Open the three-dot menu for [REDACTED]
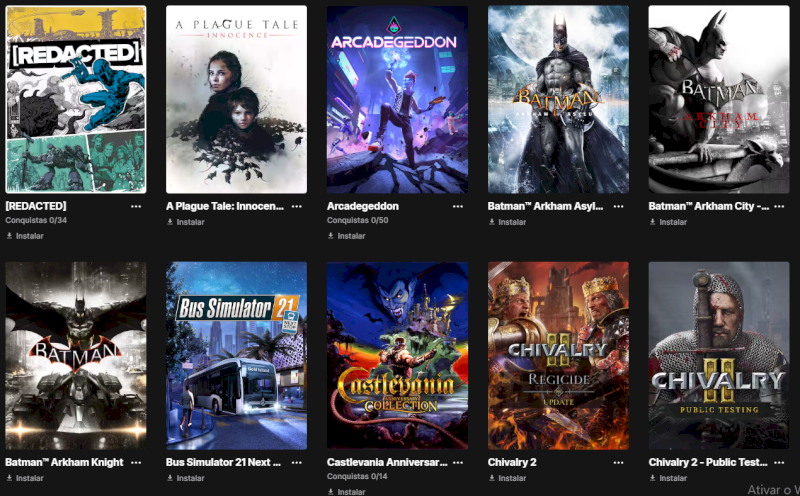 [136, 206]
